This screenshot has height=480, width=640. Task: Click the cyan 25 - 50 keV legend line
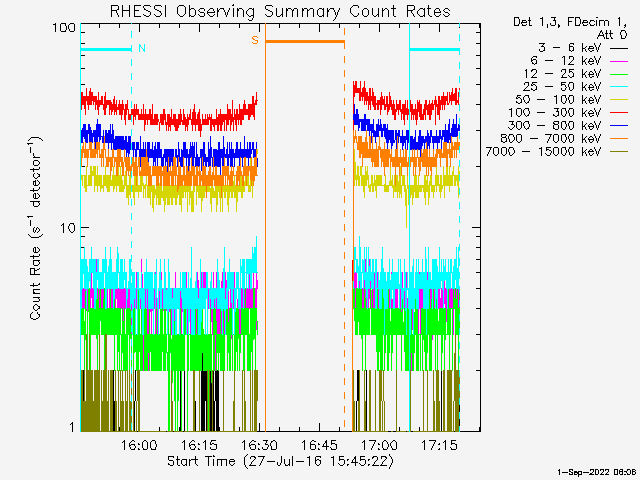pos(619,87)
